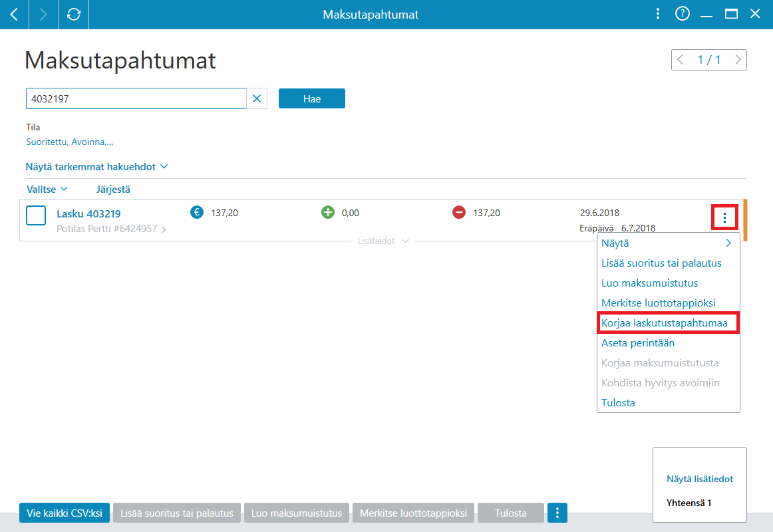Click the red minus open amount icon
Screen dimensions: 773x532
click(x=459, y=212)
